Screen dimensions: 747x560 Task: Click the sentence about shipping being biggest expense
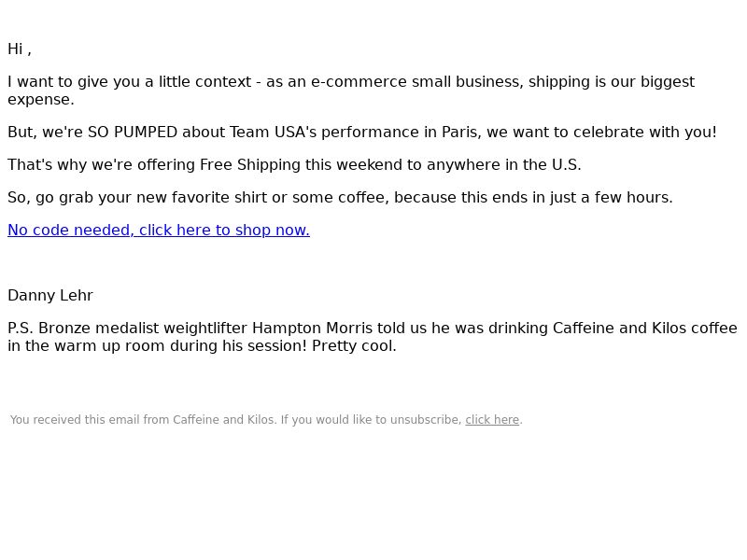[x=351, y=91]
